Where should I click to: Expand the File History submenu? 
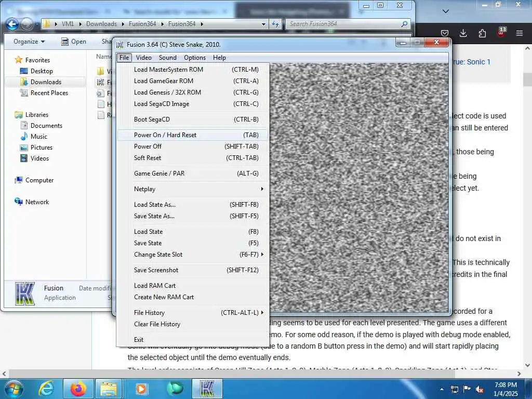click(x=193, y=313)
